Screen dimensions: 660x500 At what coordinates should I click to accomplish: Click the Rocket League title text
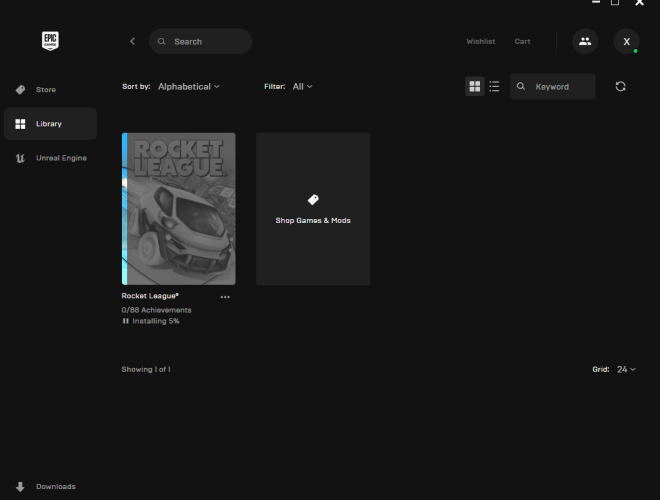pyautogui.click(x=150, y=296)
